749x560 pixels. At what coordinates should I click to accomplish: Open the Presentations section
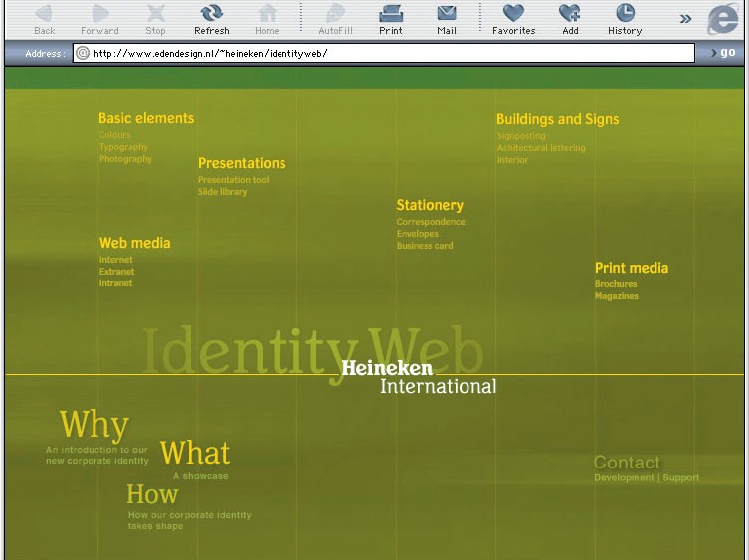pyautogui.click(x=242, y=163)
